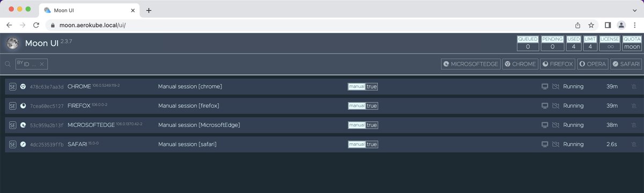Click 'Manual session [chrome]' text
The width and height of the screenshot is (644, 193).
[x=190, y=86]
